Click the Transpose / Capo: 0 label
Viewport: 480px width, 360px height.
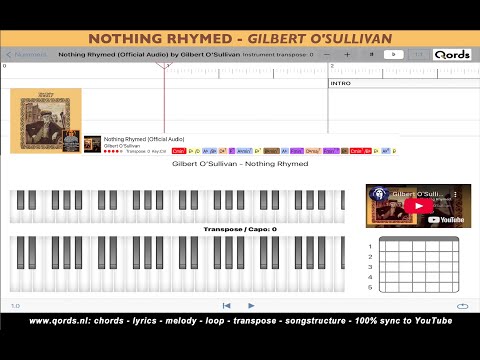pos(240,229)
